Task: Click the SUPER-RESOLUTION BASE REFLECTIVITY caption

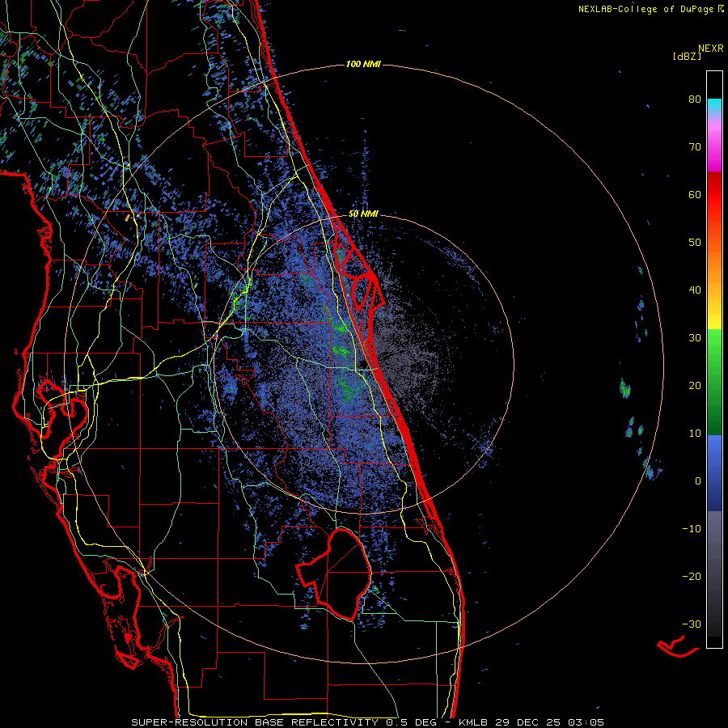Action: pyautogui.click(x=255, y=722)
